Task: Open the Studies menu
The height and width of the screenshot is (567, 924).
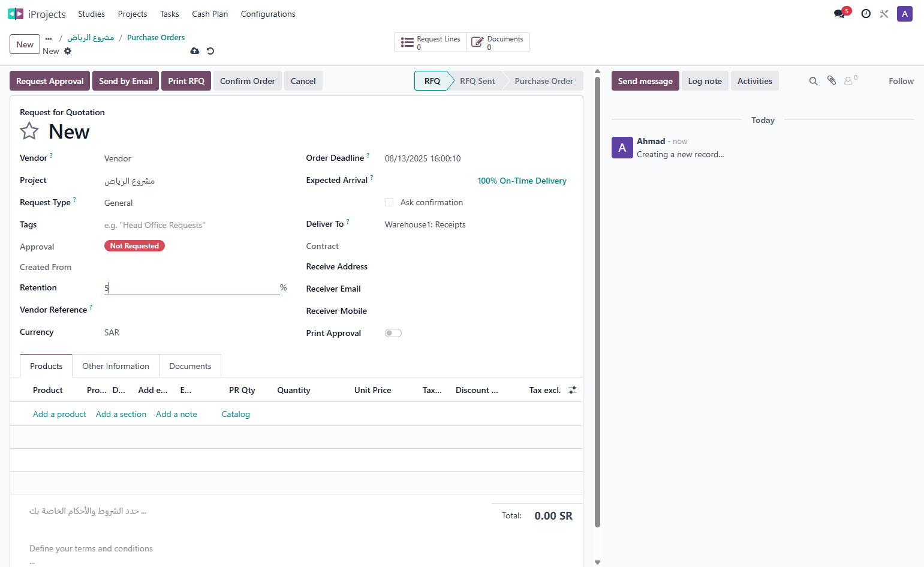Action: pyautogui.click(x=91, y=14)
